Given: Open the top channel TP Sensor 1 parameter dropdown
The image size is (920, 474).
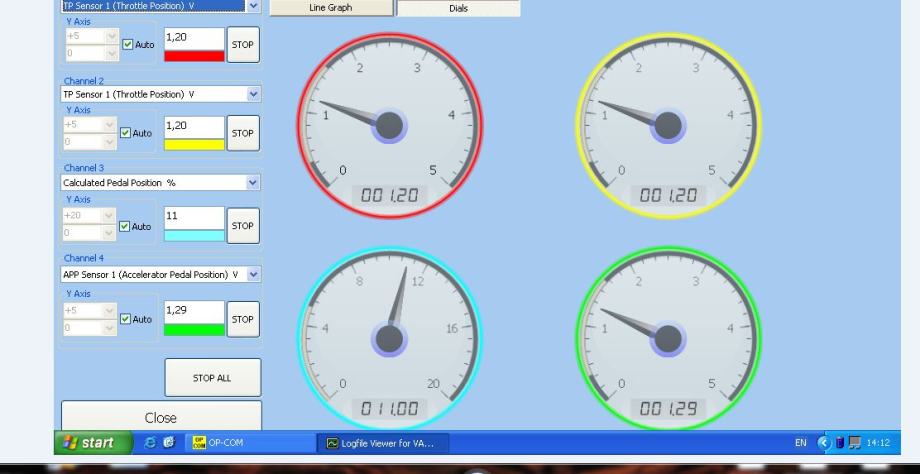Looking at the screenshot, I should tap(253, 6).
